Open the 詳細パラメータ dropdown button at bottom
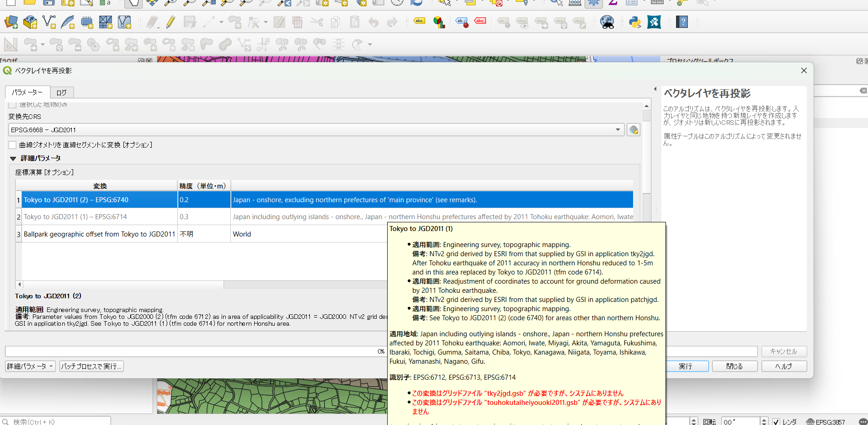This screenshot has width=868, height=425. pyautogui.click(x=30, y=366)
